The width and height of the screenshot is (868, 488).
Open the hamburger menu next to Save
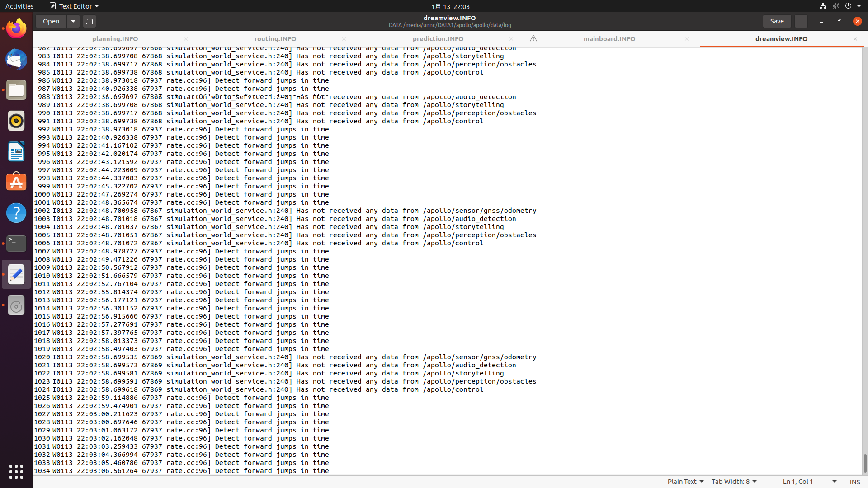click(x=801, y=21)
